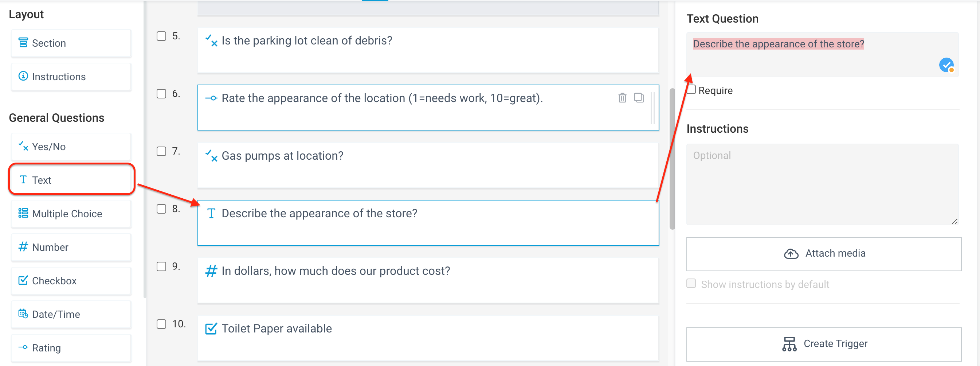Select the Date/Time question icon

coord(23,314)
